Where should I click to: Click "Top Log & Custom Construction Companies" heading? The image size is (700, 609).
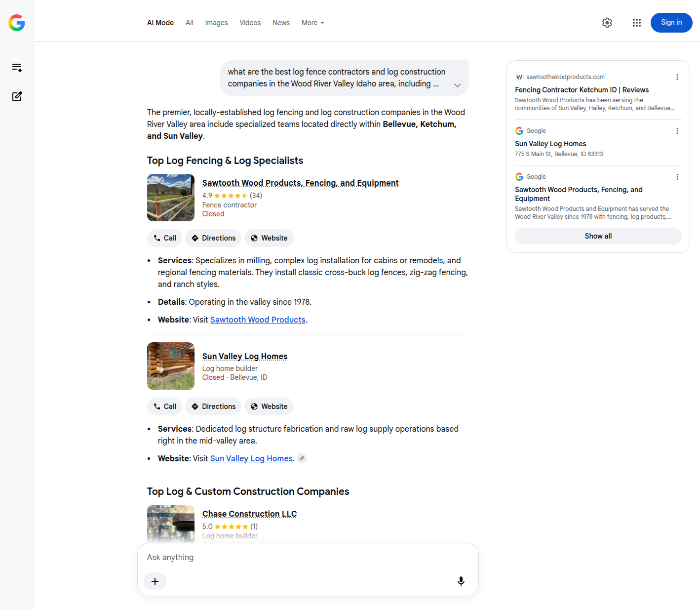[248, 491]
